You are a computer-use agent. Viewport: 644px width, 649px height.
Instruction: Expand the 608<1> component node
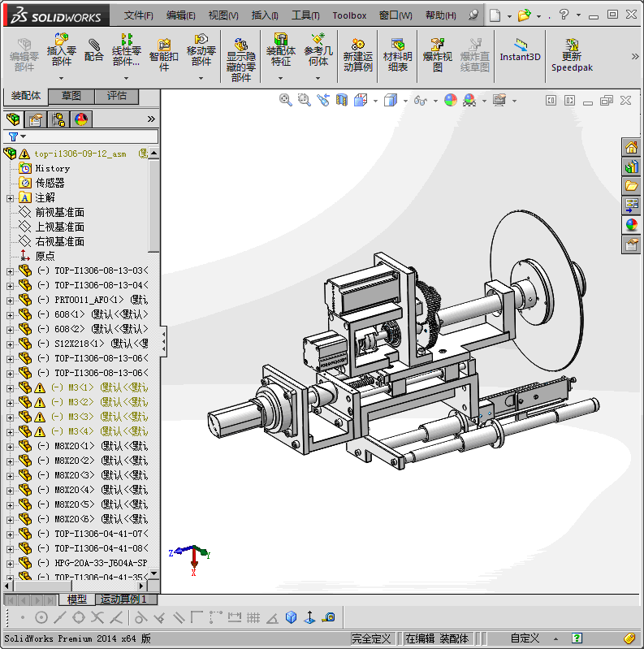(10, 315)
